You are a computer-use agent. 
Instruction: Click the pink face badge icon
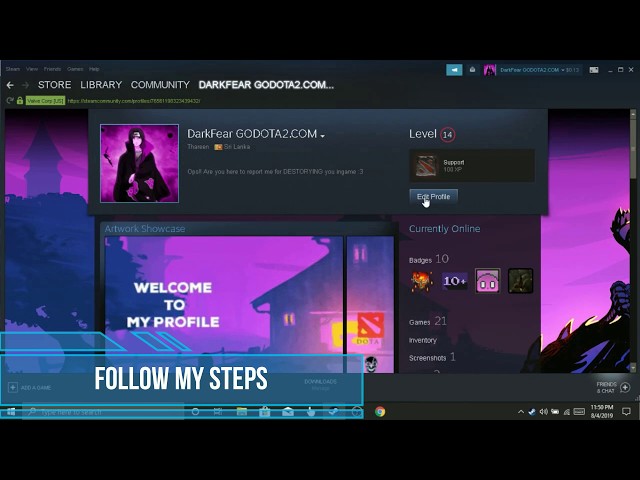point(487,281)
